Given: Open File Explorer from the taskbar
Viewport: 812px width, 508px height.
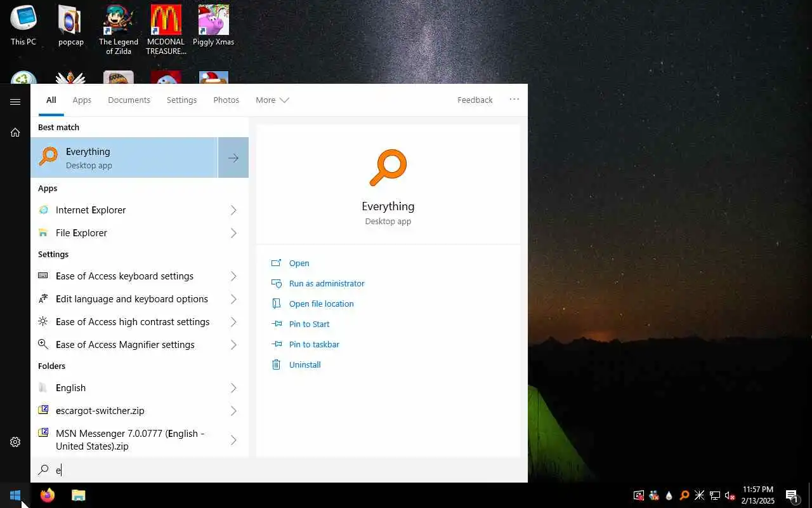Looking at the screenshot, I should [78, 495].
